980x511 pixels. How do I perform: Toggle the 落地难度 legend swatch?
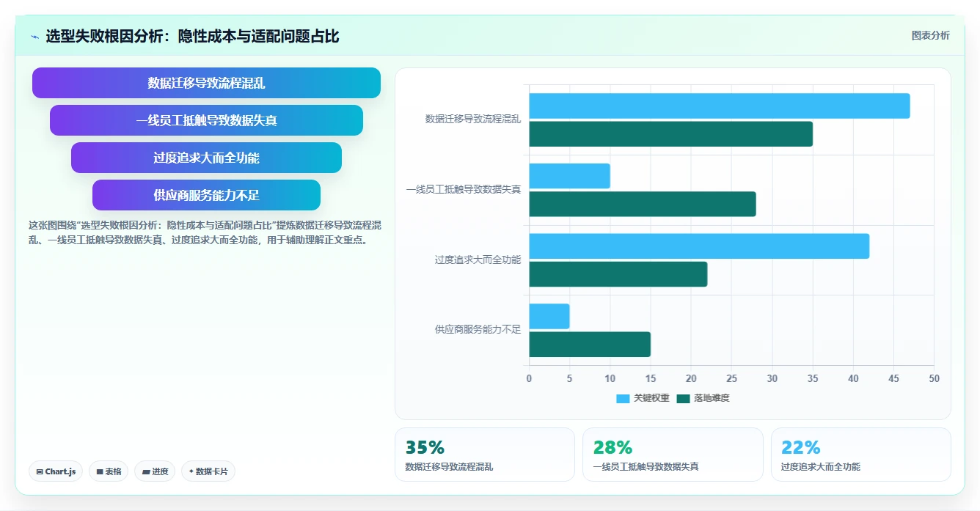pos(684,398)
